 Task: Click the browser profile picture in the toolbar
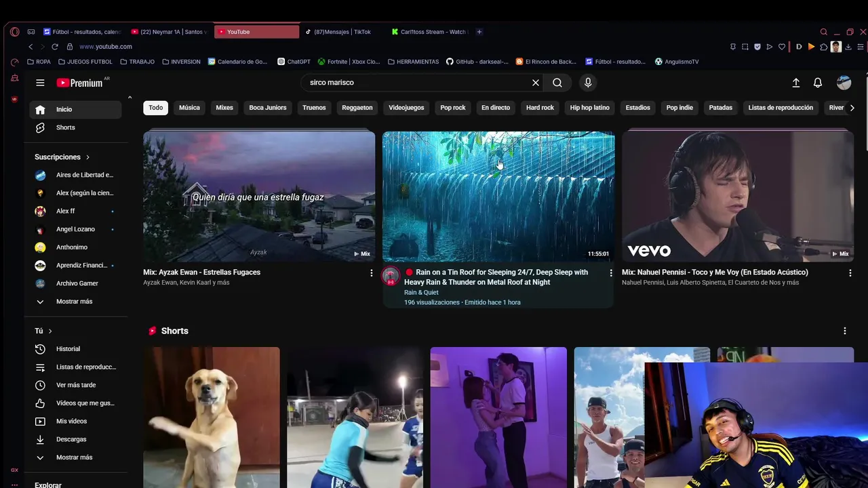click(836, 47)
